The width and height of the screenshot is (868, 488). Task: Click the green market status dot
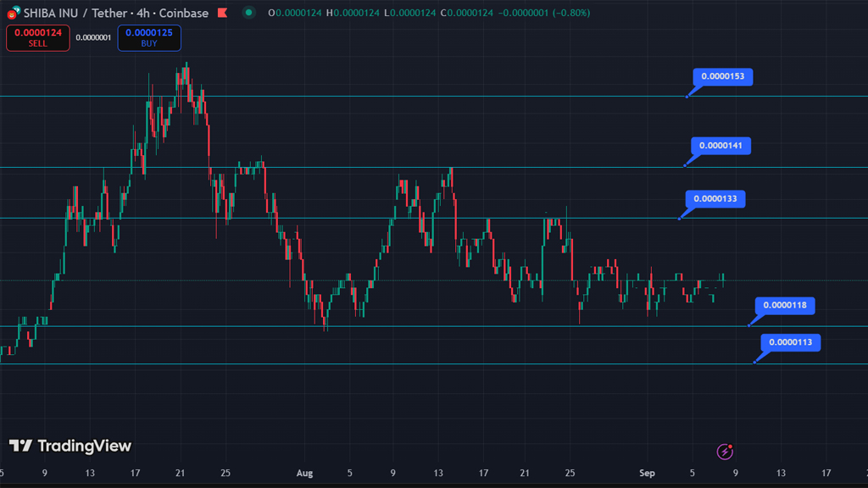tap(249, 12)
